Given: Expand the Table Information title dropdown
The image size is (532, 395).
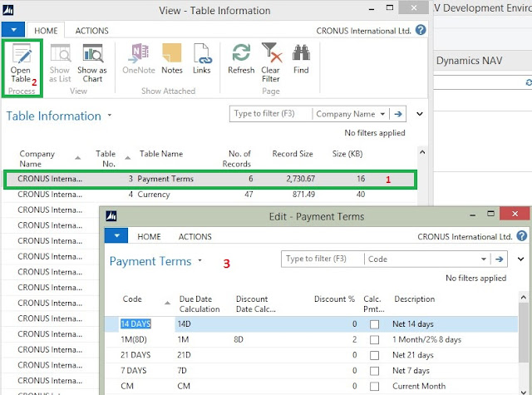Looking at the screenshot, I should click(110, 116).
